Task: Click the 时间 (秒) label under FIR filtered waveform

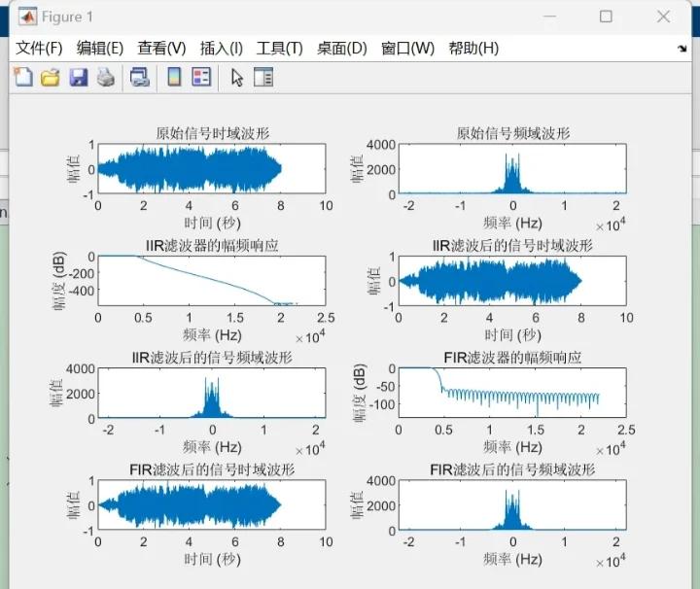Action: [213, 559]
